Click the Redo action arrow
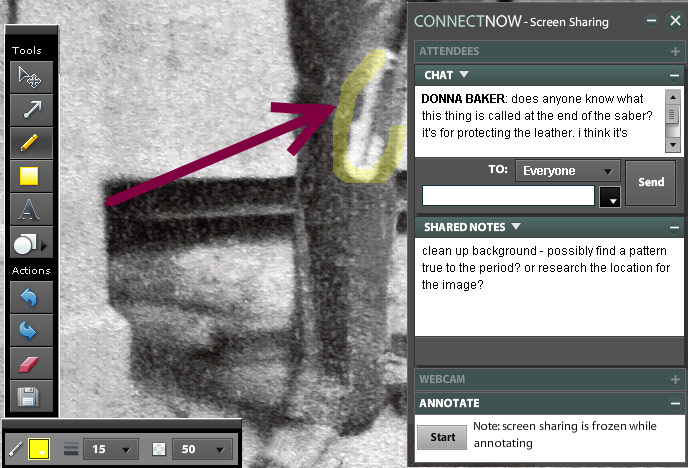This screenshot has height=468, width=688. click(x=29, y=328)
